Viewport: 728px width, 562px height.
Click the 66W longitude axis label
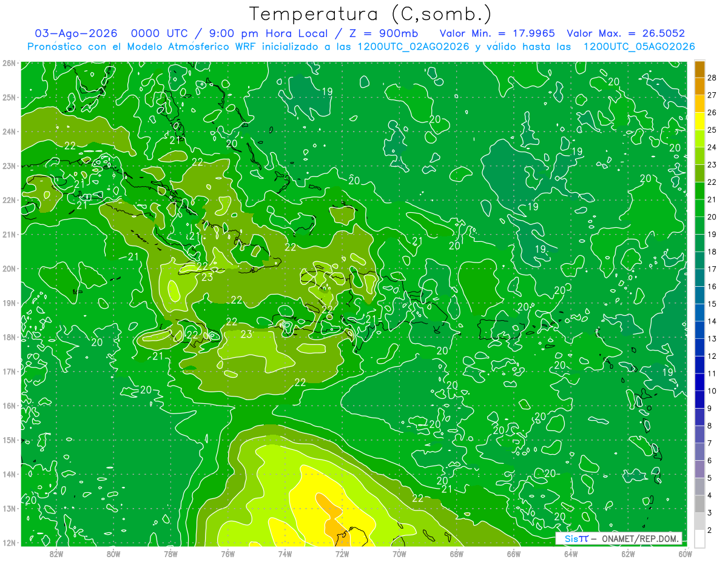click(514, 554)
